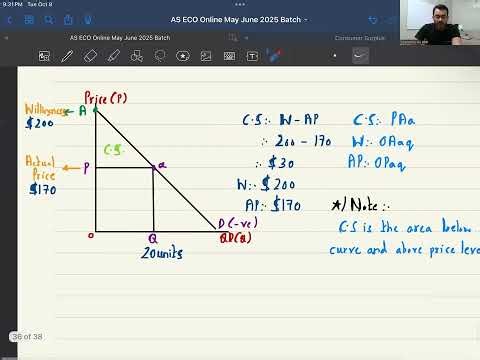
Task: Tap the Price (P) axis label
Action: 106,98
